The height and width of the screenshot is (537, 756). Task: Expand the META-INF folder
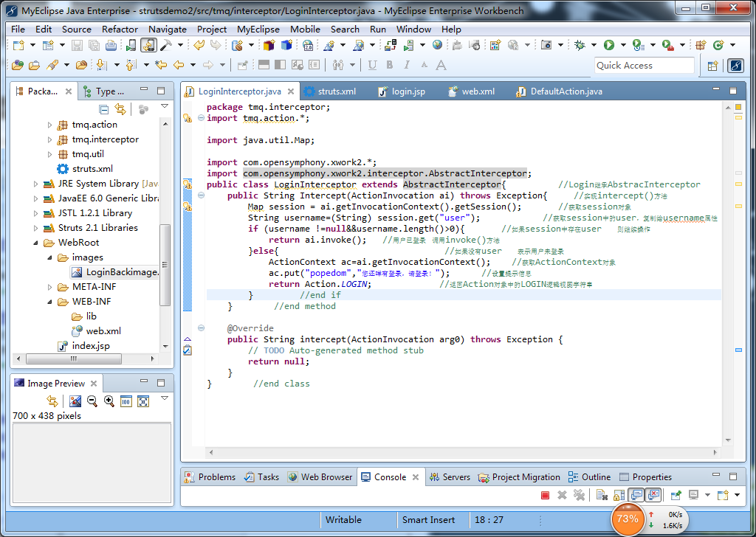click(x=49, y=287)
